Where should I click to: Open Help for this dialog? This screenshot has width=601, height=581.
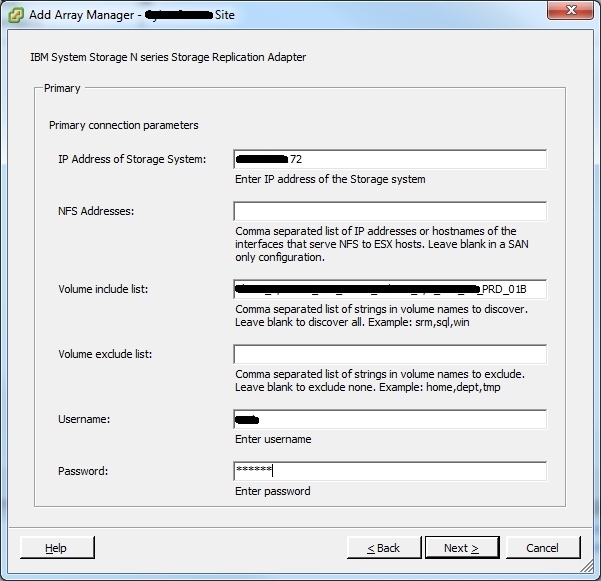coord(57,548)
